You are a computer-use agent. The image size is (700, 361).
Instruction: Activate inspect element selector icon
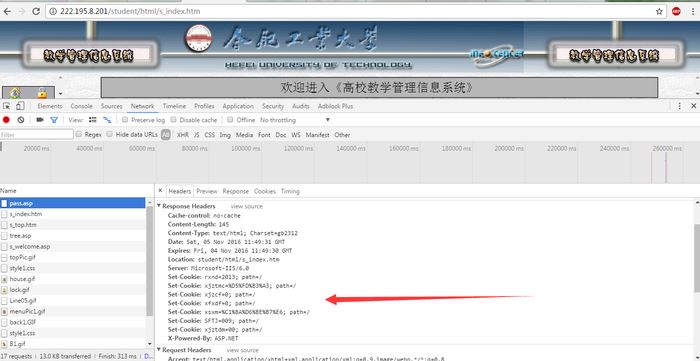(x=7, y=106)
